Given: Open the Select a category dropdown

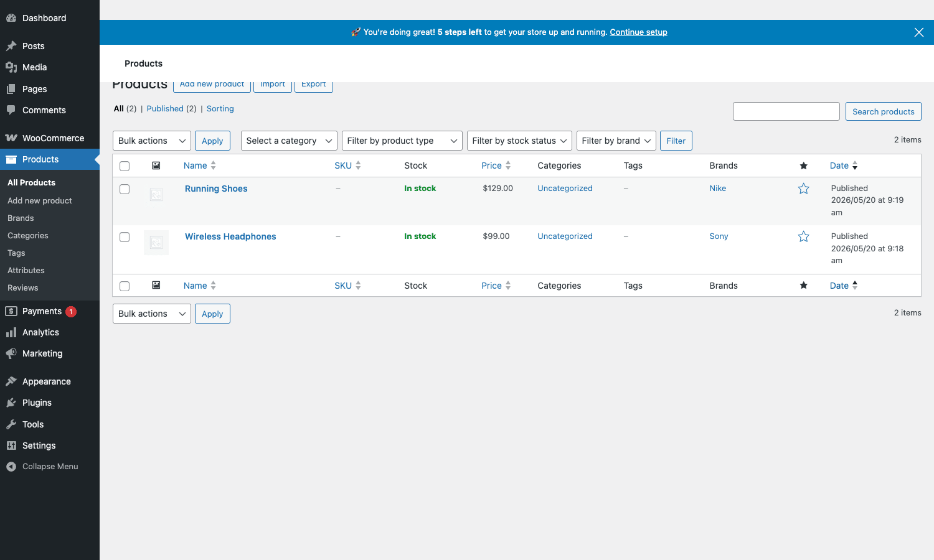Looking at the screenshot, I should (x=289, y=141).
